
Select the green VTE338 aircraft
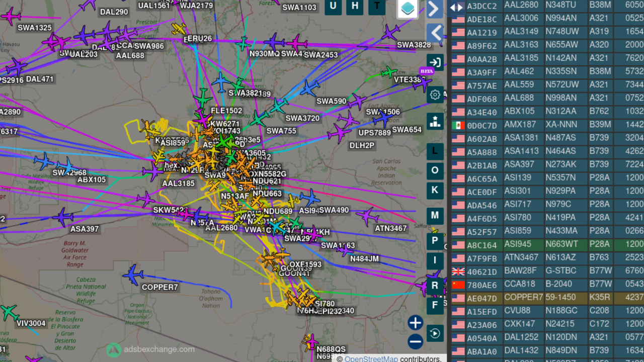(x=389, y=72)
